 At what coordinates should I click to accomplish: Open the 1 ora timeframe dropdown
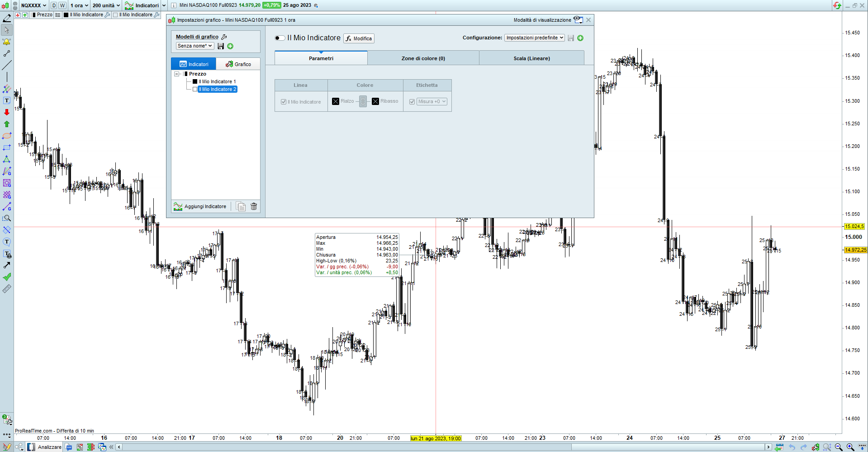[x=79, y=5]
